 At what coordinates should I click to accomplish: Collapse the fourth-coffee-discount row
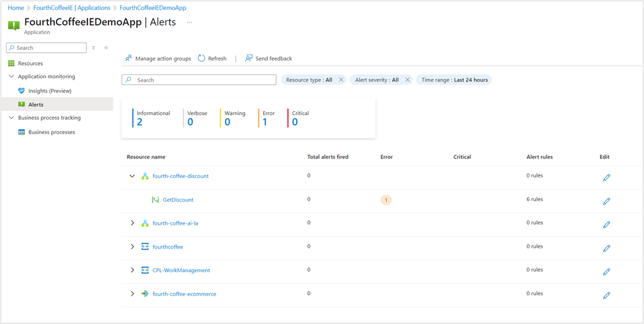pyautogui.click(x=132, y=176)
